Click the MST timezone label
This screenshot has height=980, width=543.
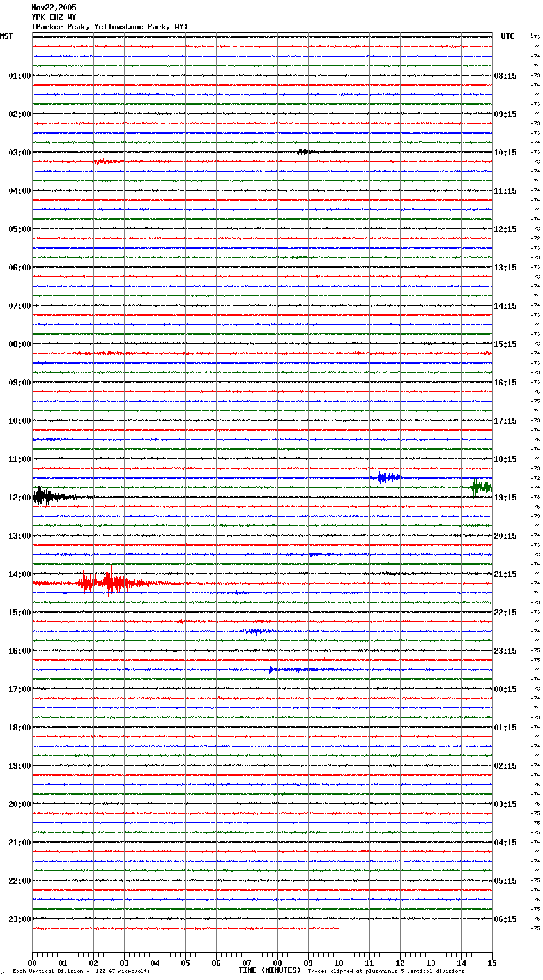(x=6, y=36)
